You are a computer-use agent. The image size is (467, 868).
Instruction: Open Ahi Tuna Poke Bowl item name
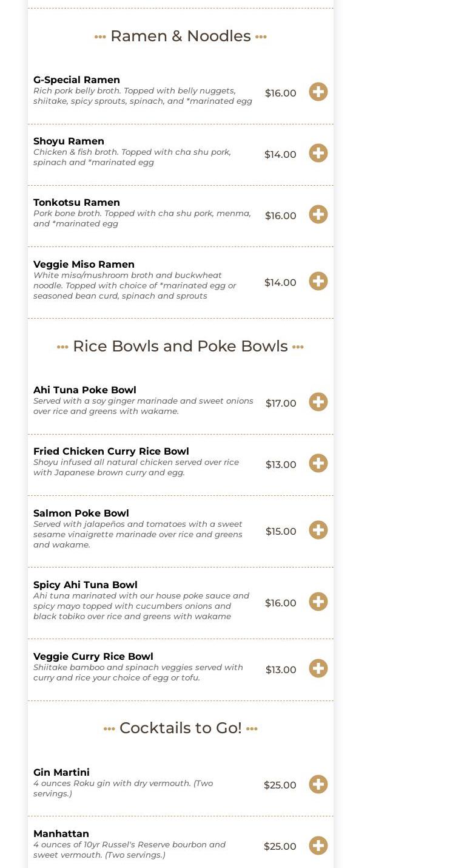(84, 390)
